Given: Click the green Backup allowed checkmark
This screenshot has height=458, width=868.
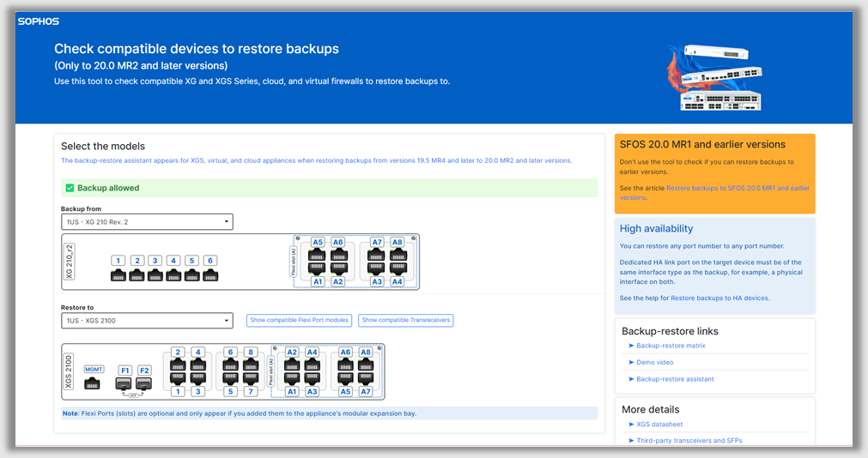Looking at the screenshot, I should [x=69, y=188].
